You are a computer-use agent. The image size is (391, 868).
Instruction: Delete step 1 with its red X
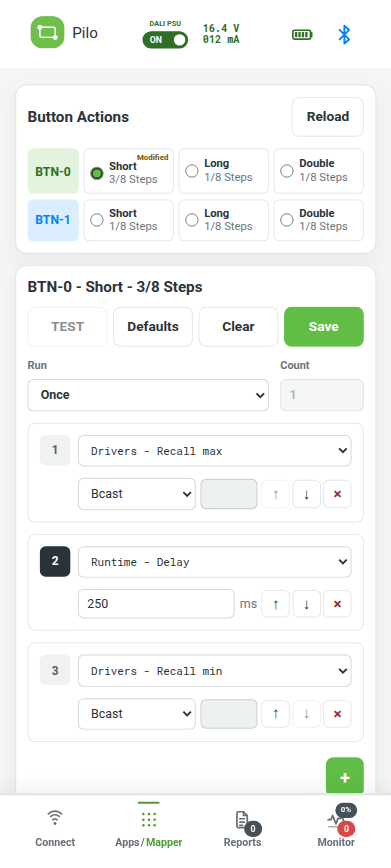[337, 494]
